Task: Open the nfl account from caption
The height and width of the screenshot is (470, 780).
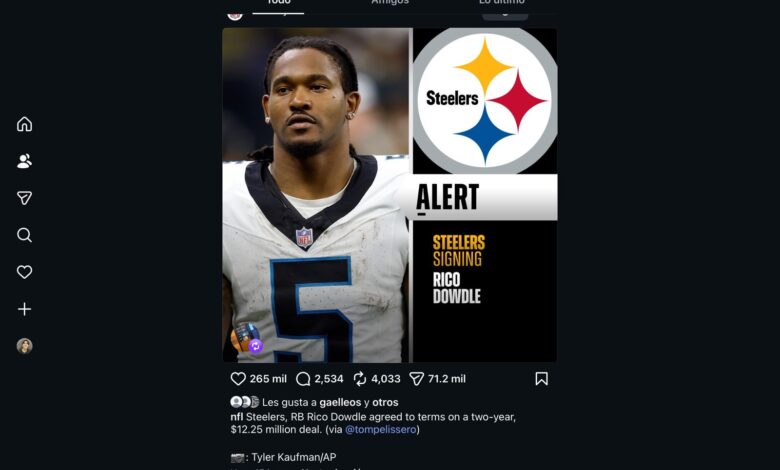Action: [x=237, y=417]
